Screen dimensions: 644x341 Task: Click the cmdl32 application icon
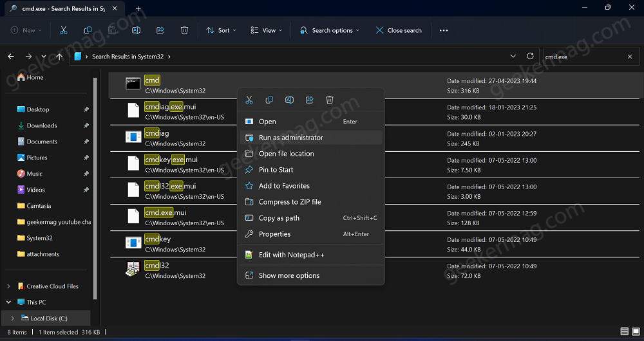[133, 269]
